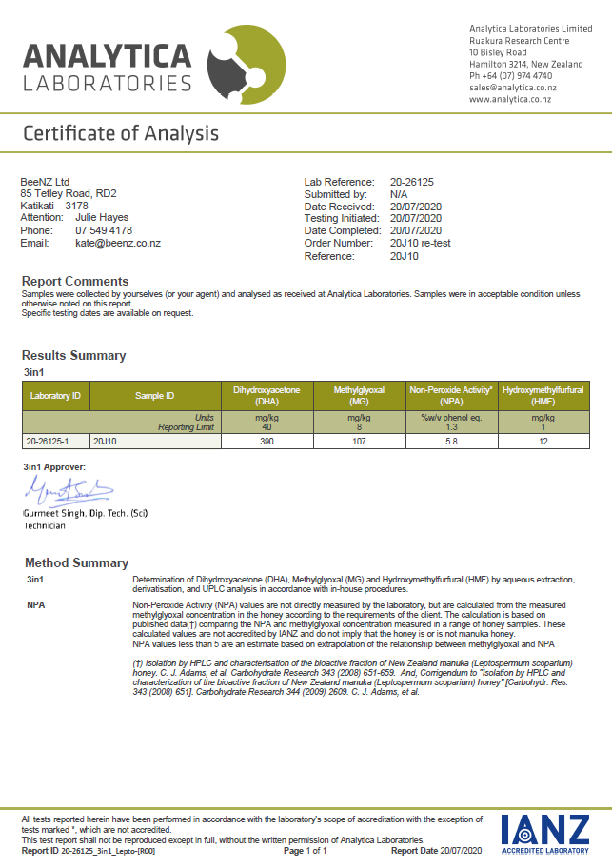The width and height of the screenshot is (612, 868).
Task: Click the Dihydroxyacetone (DHA) column header
Action: pyautogui.click(x=267, y=396)
